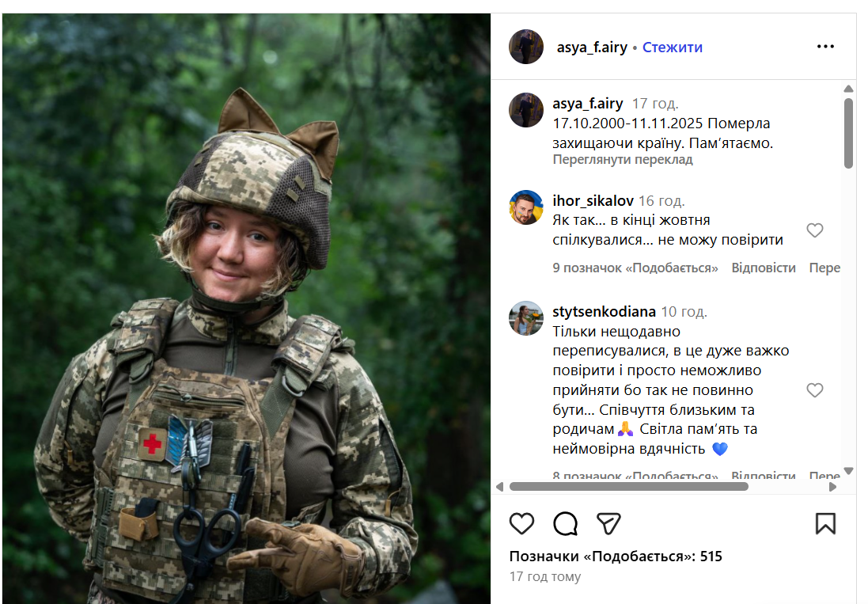
Task: Open the three-dot options menu
Action: (826, 47)
